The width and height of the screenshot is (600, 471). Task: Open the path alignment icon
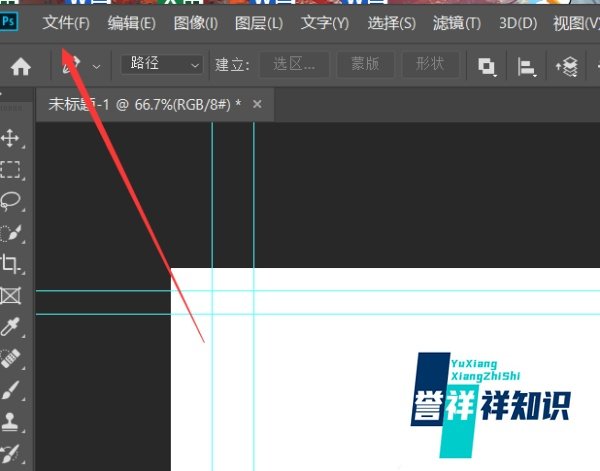point(526,67)
